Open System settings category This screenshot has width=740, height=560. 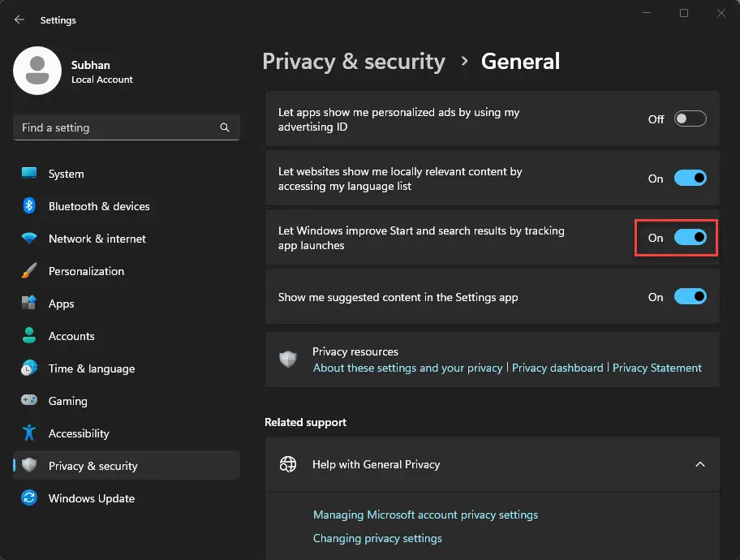[x=66, y=174]
